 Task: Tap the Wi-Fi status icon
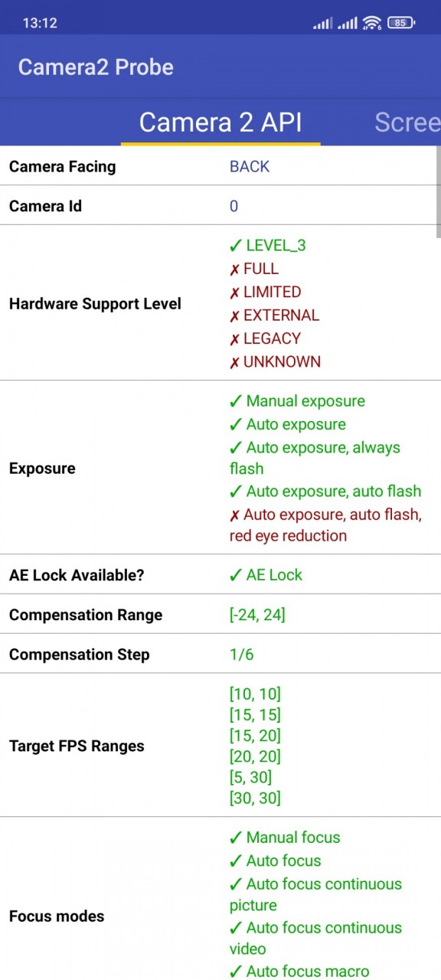coord(372,23)
